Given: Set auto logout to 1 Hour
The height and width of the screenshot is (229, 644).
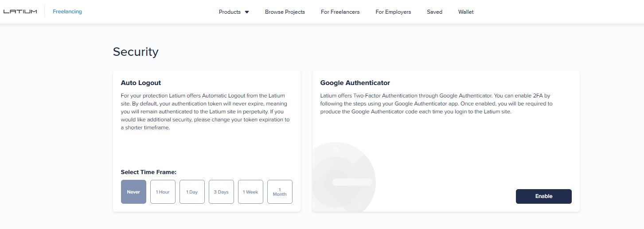Looking at the screenshot, I should coord(163,192).
